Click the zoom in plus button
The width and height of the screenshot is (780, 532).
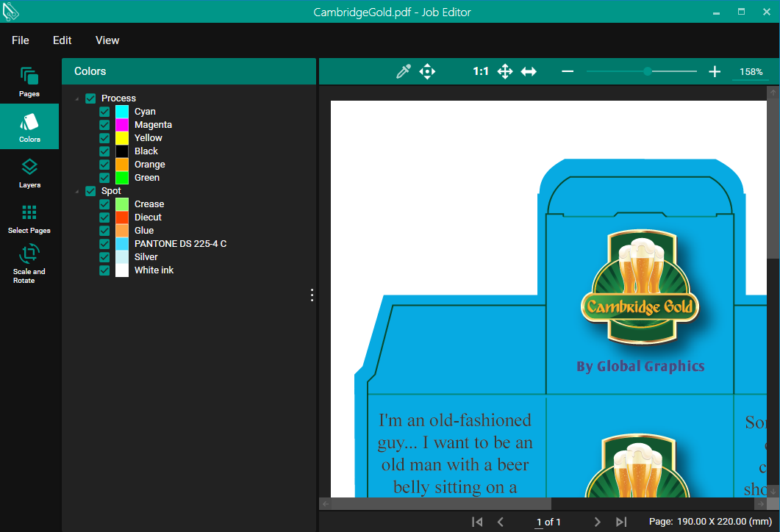pyautogui.click(x=714, y=71)
